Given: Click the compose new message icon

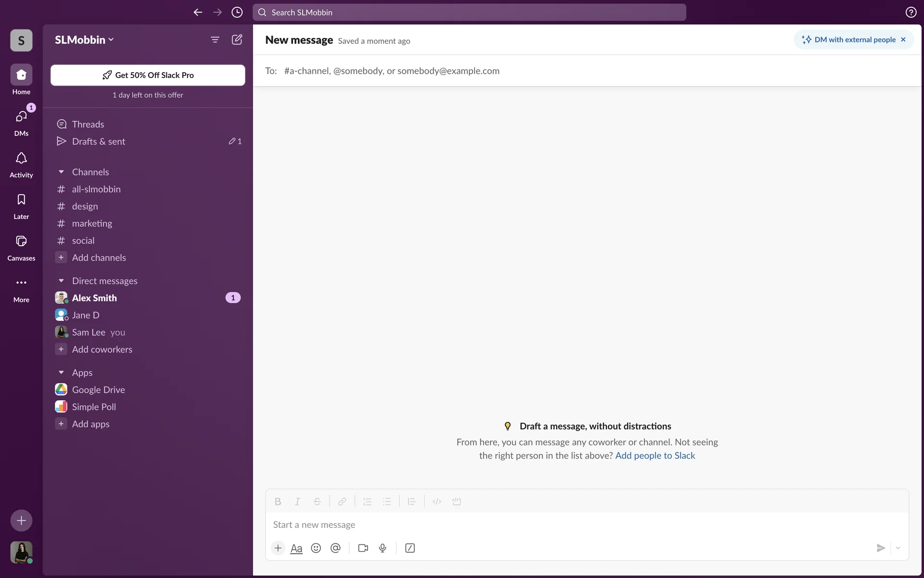Looking at the screenshot, I should [237, 39].
